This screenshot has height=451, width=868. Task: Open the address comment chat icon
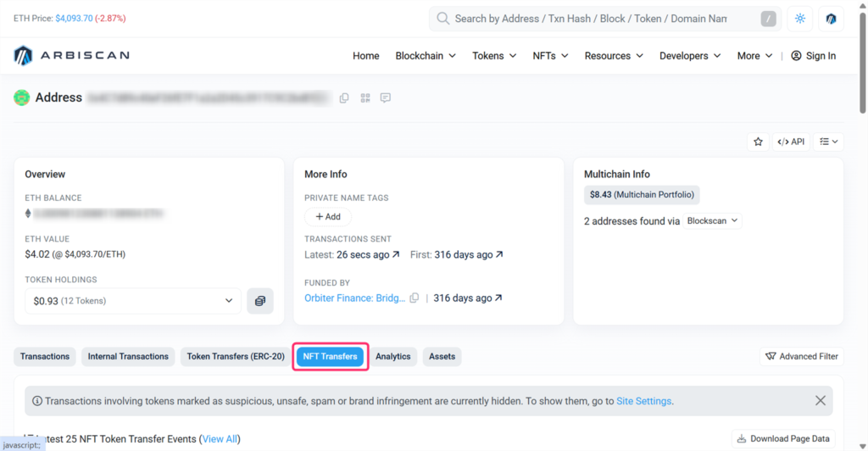[x=386, y=98]
